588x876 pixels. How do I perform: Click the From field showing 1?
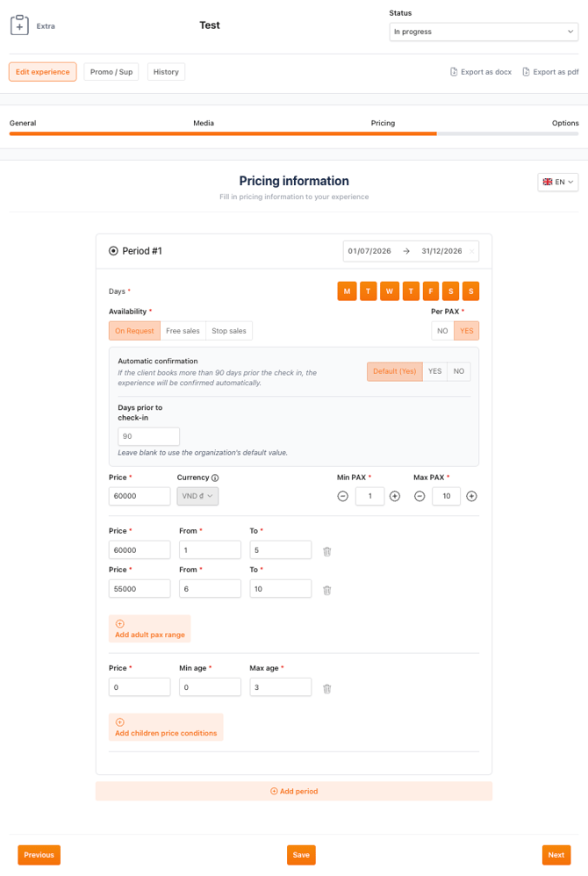tap(210, 549)
